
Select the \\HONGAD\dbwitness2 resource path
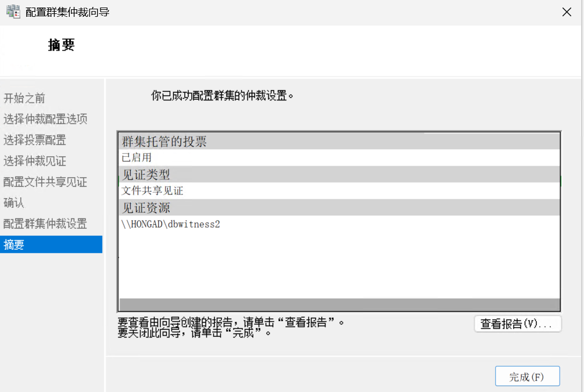(171, 224)
